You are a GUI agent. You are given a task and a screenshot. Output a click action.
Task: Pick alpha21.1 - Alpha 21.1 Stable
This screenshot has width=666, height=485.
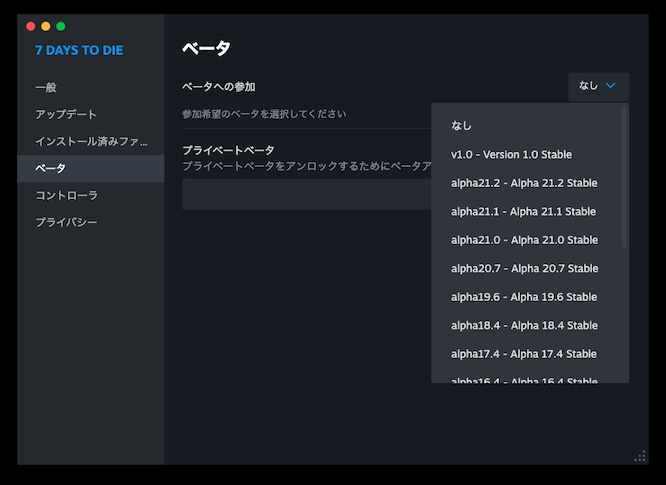pyautogui.click(x=523, y=212)
